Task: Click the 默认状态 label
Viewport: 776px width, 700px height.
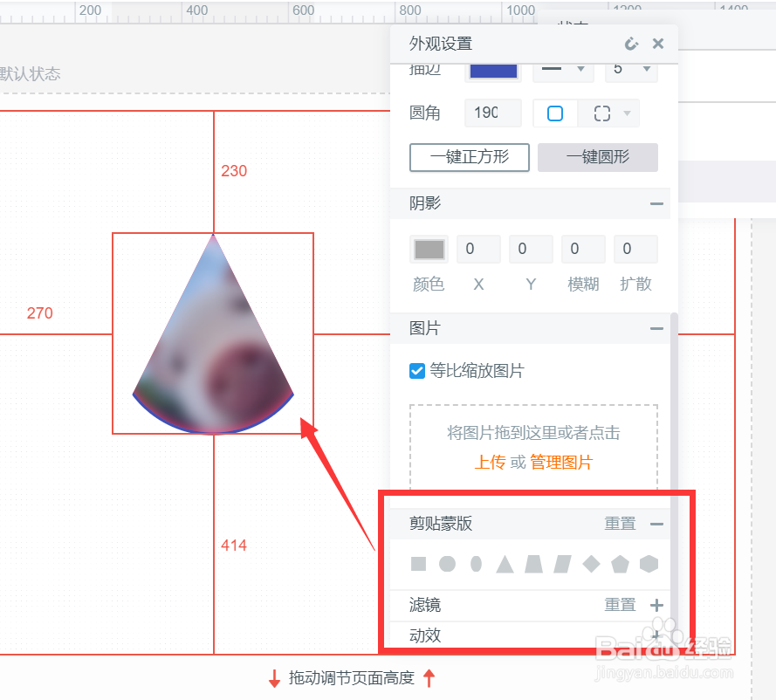Action: (30, 74)
